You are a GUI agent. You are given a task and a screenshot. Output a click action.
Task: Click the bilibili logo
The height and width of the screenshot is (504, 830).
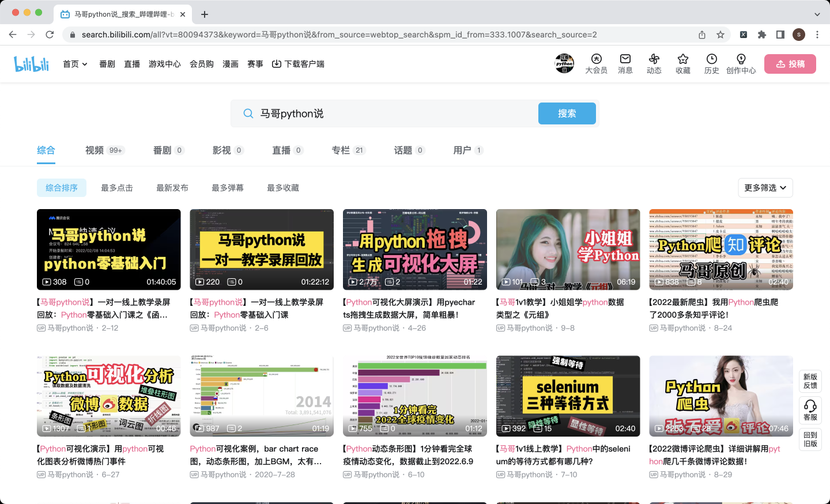pos(32,63)
